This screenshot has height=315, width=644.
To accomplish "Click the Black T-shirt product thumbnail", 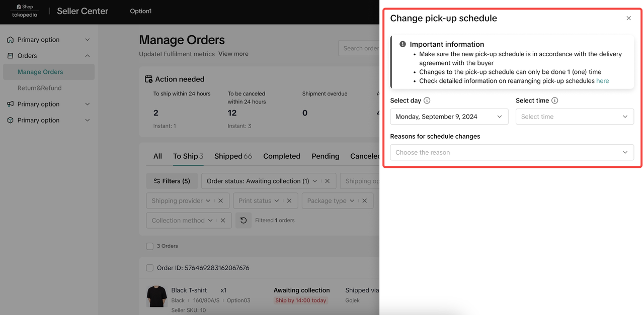I will pyautogui.click(x=156, y=296).
